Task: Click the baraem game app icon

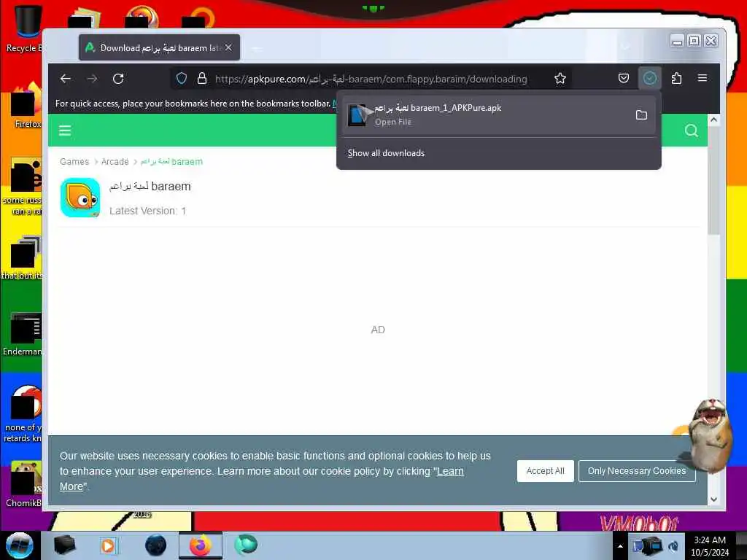Action: coord(80,198)
